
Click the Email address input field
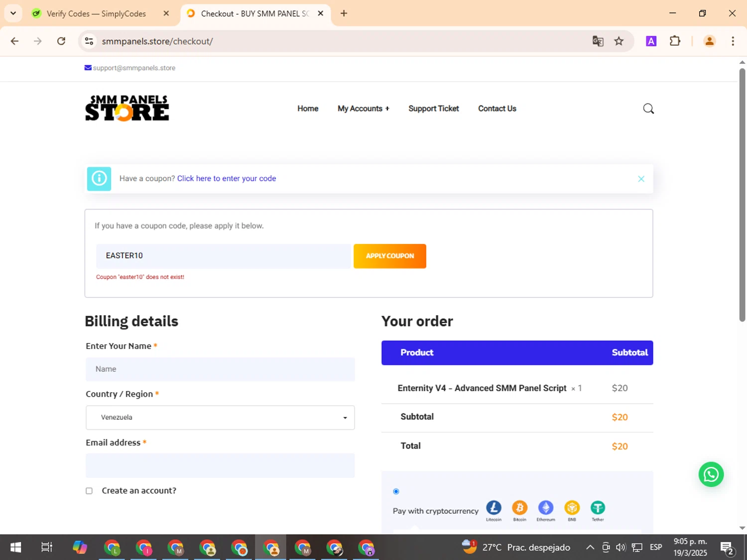[220, 465]
